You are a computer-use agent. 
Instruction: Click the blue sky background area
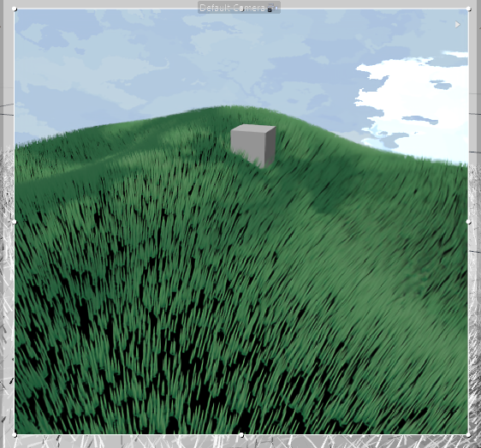coord(153,62)
